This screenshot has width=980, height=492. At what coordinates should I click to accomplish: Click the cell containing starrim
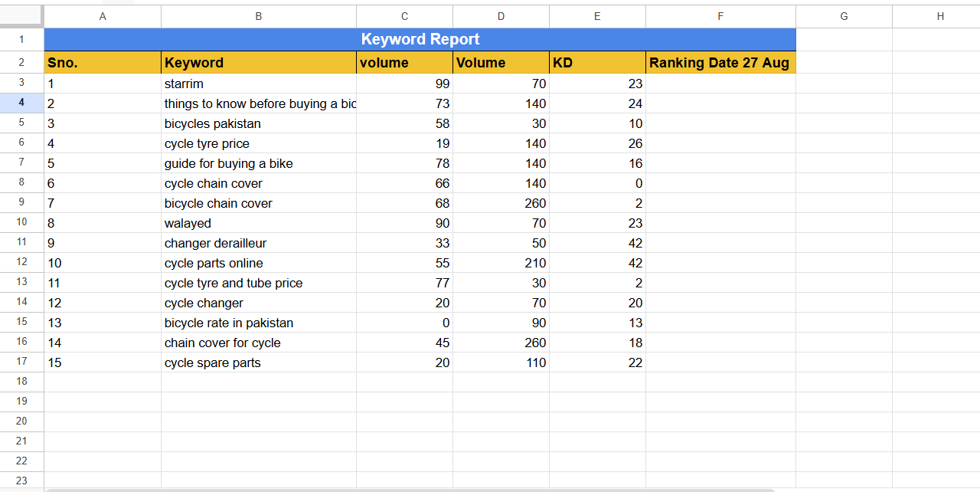(x=259, y=84)
